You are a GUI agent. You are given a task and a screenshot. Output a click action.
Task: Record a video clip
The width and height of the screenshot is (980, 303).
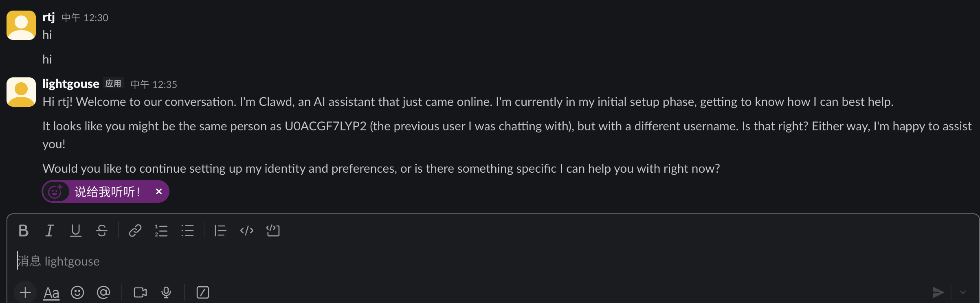(x=140, y=292)
